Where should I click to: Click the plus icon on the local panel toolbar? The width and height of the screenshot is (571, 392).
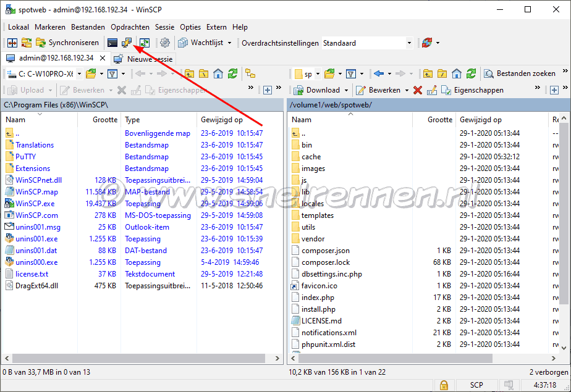coord(268,90)
